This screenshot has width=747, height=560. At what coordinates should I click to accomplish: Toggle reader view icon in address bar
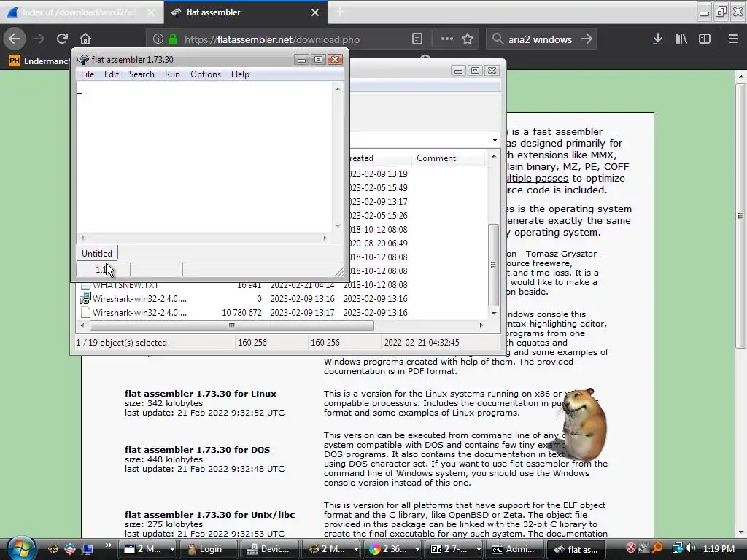click(x=417, y=39)
